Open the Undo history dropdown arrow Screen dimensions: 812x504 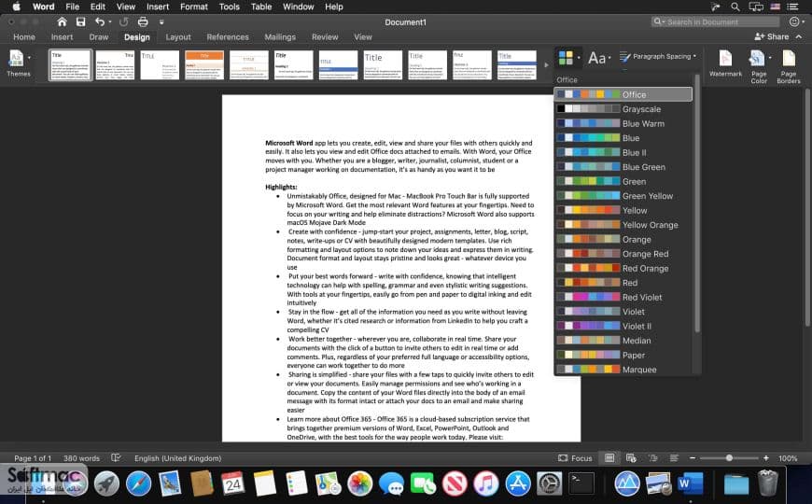110,21
